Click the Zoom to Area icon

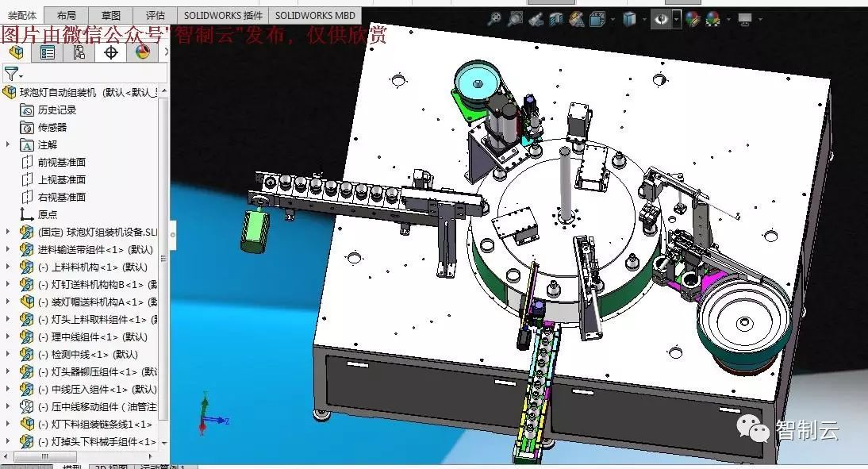(516, 19)
